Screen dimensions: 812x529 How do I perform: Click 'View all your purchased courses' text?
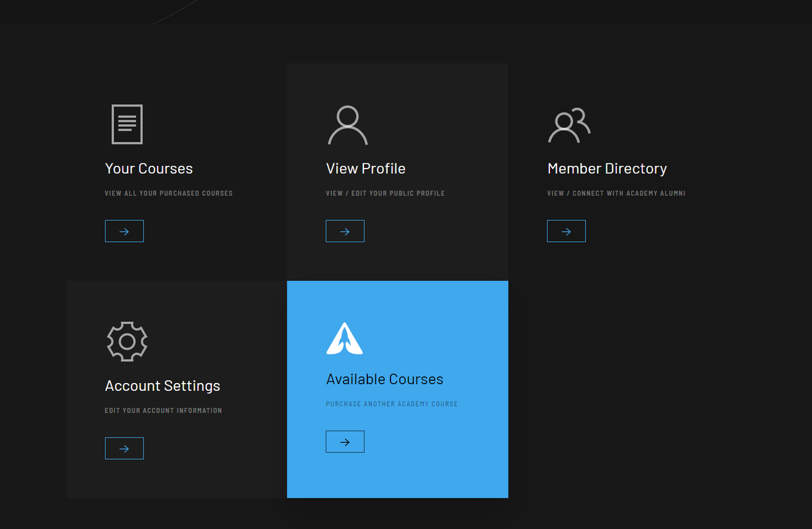(x=169, y=194)
